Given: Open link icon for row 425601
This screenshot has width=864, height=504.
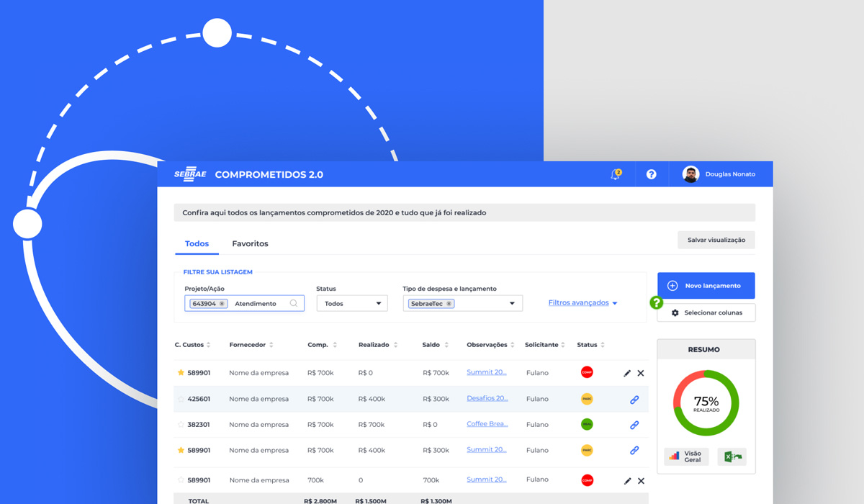Looking at the screenshot, I should coord(634,400).
